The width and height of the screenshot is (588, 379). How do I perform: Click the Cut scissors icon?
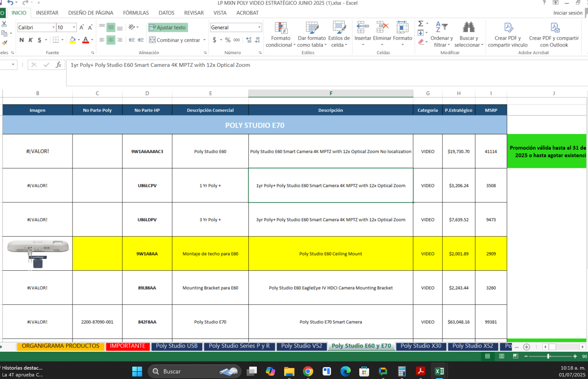pos(4,24)
